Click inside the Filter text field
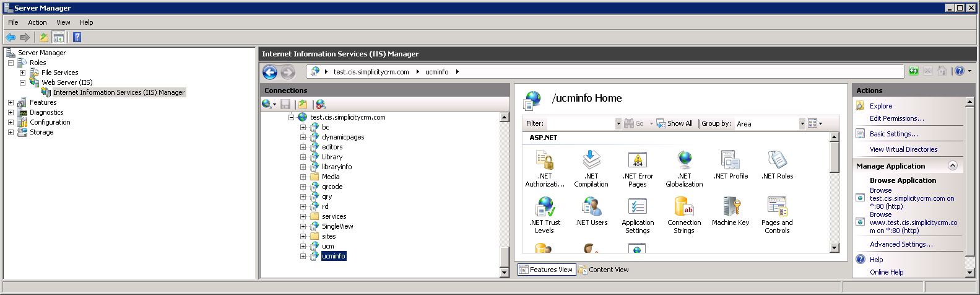The width and height of the screenshot is (980, 295). (x=581, y=123)
